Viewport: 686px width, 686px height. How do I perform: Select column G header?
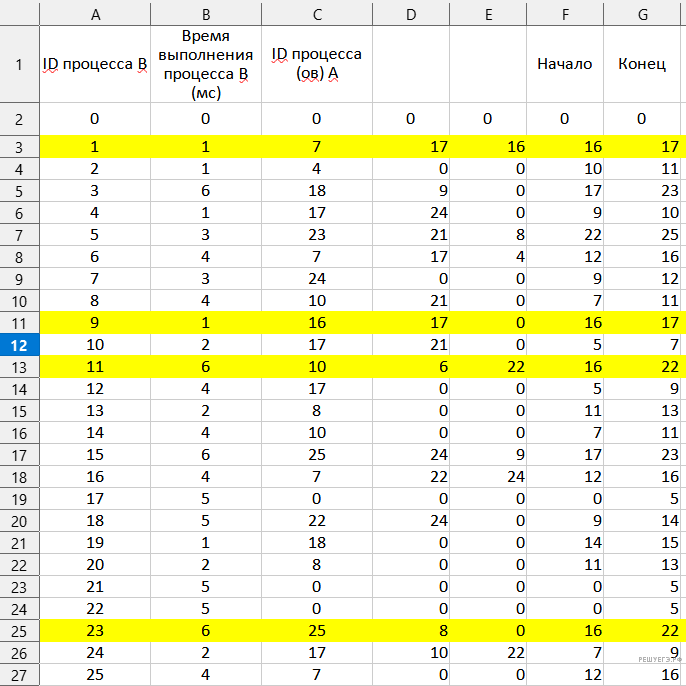coord(642,15)
